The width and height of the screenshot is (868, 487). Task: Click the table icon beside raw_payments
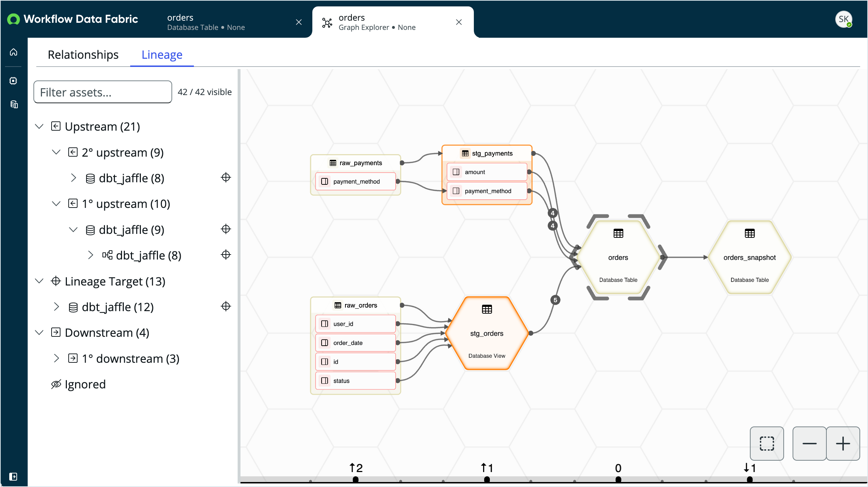333,163
